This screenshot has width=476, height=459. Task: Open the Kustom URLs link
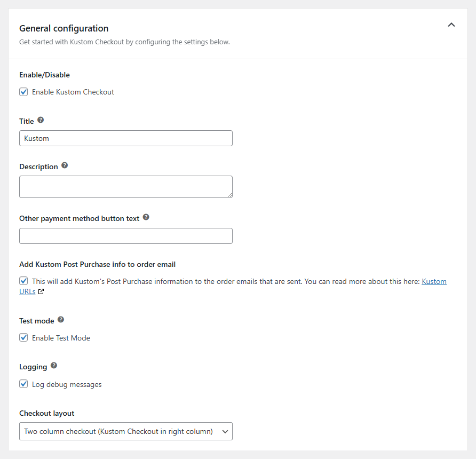[433, 281]
